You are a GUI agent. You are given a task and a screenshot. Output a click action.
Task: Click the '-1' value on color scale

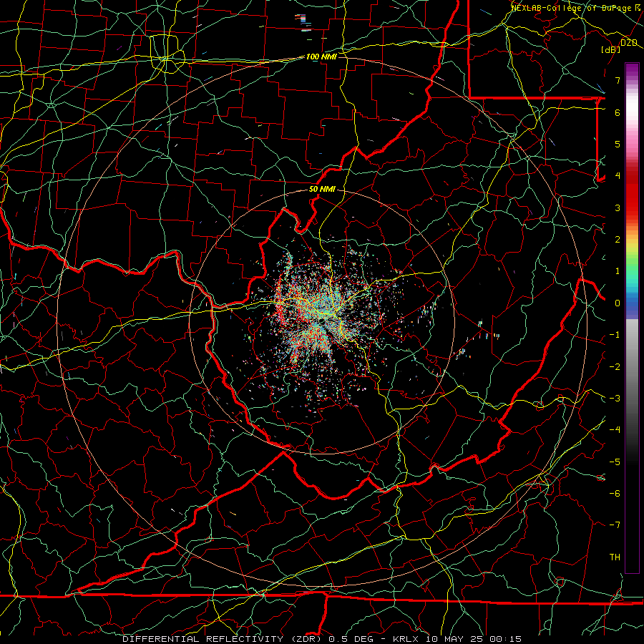click(615, 335)
